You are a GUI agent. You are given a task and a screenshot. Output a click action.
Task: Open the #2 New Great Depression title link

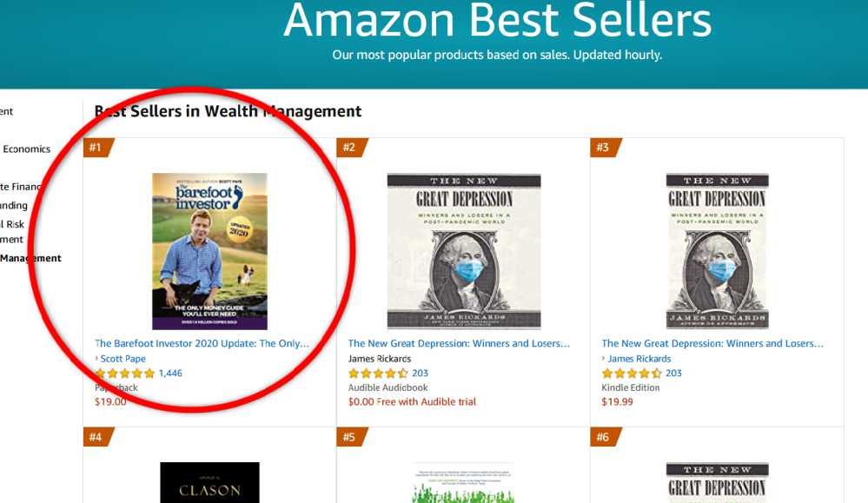point(459,344)
